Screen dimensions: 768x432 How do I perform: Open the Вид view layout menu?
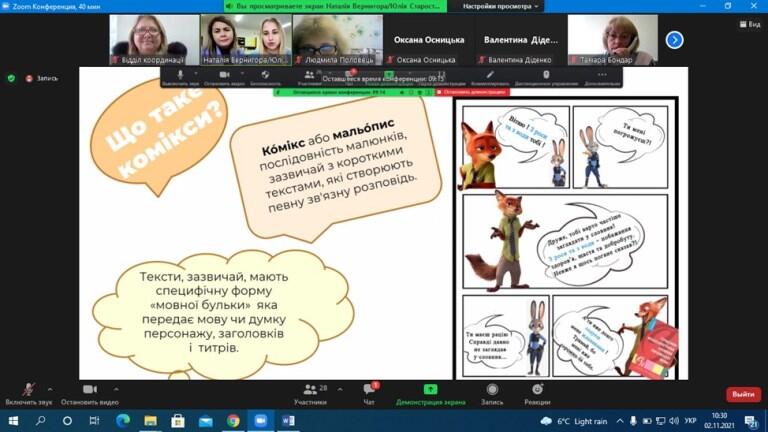[750, 24]
